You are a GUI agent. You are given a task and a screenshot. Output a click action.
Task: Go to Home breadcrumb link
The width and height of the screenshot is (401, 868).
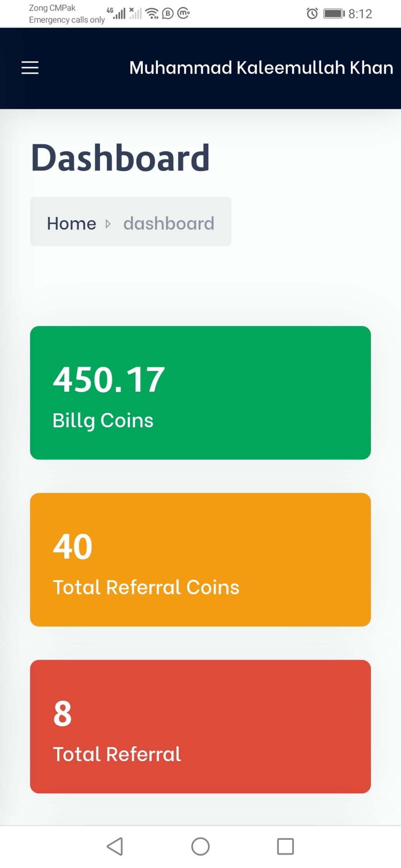click(72, 223)
